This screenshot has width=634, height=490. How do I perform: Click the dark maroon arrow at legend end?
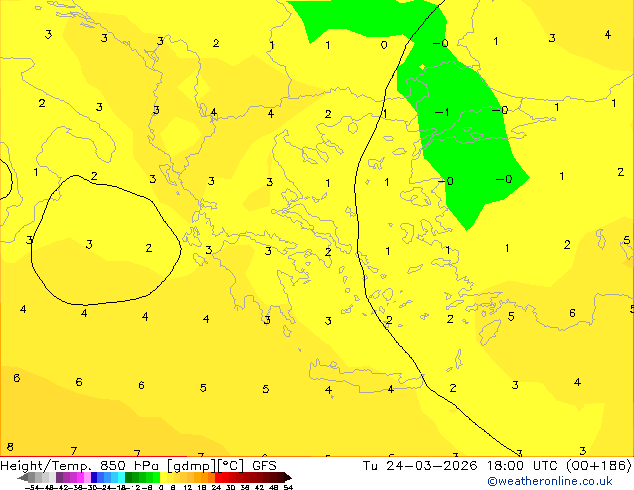point(288,477)
